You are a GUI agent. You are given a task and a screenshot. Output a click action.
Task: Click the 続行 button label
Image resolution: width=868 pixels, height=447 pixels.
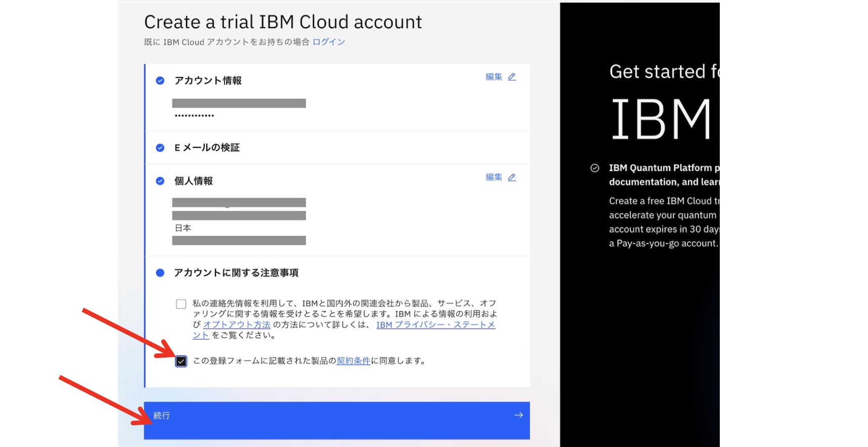(x=162, y=416)
